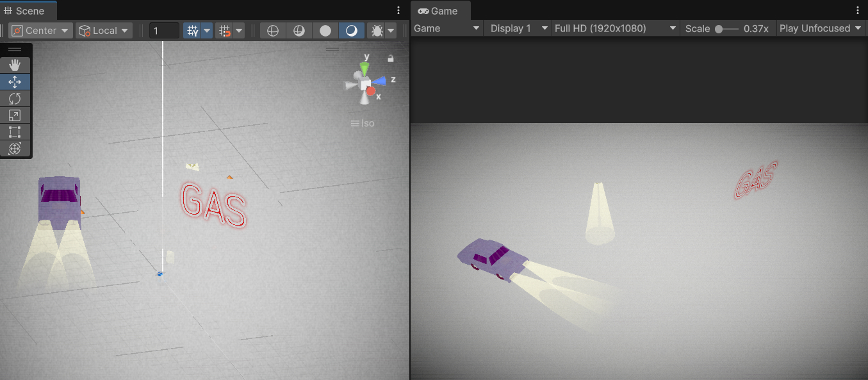This screenshot has height=380, width=868.
Task: Open the Full HD resolution dropdown
Action: [x=615, y=28]
